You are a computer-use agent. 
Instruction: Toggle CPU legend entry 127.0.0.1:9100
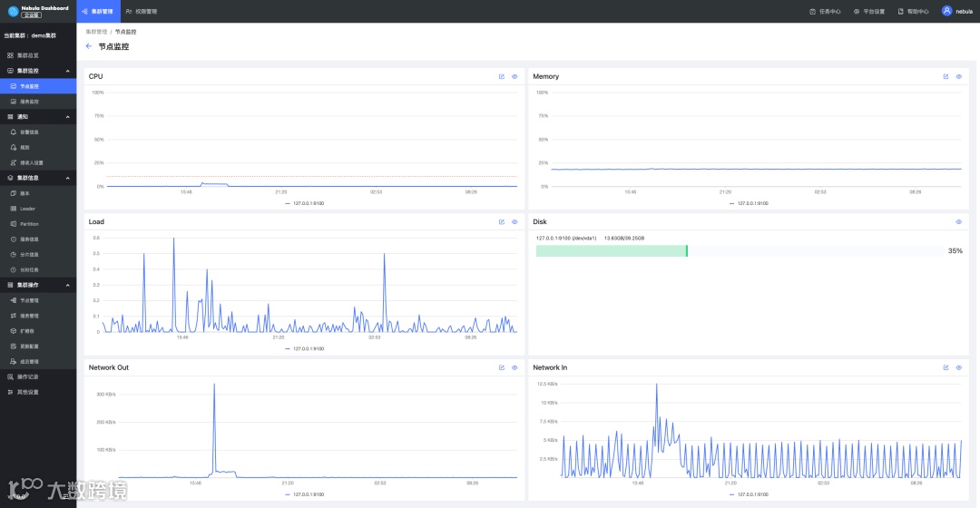point(304,203)
